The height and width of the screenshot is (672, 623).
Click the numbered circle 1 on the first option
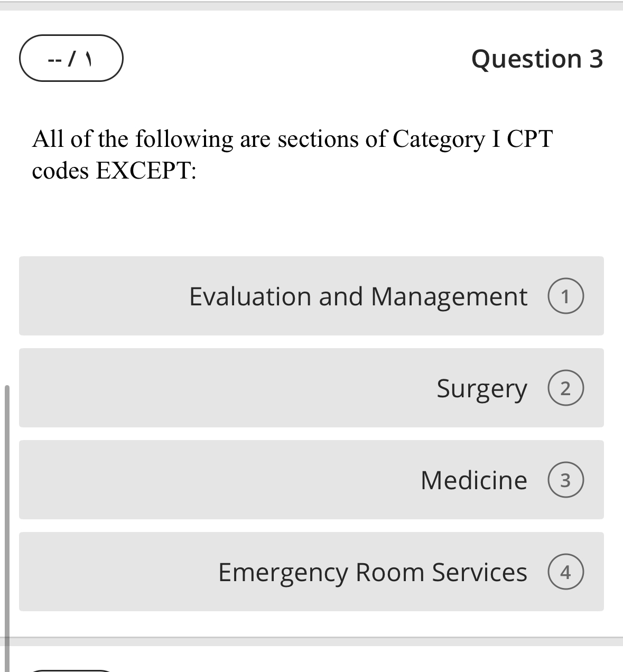[x=565, y=296]
